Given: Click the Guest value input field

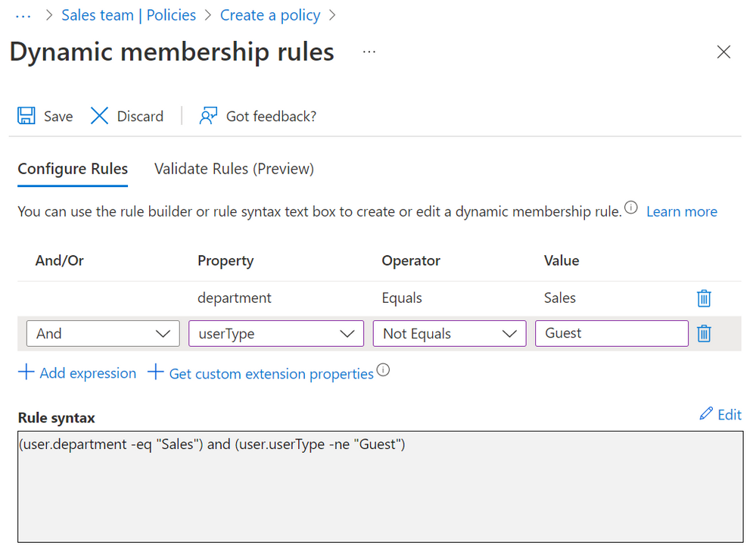Looking at the screenshot, I should [611, 333].
